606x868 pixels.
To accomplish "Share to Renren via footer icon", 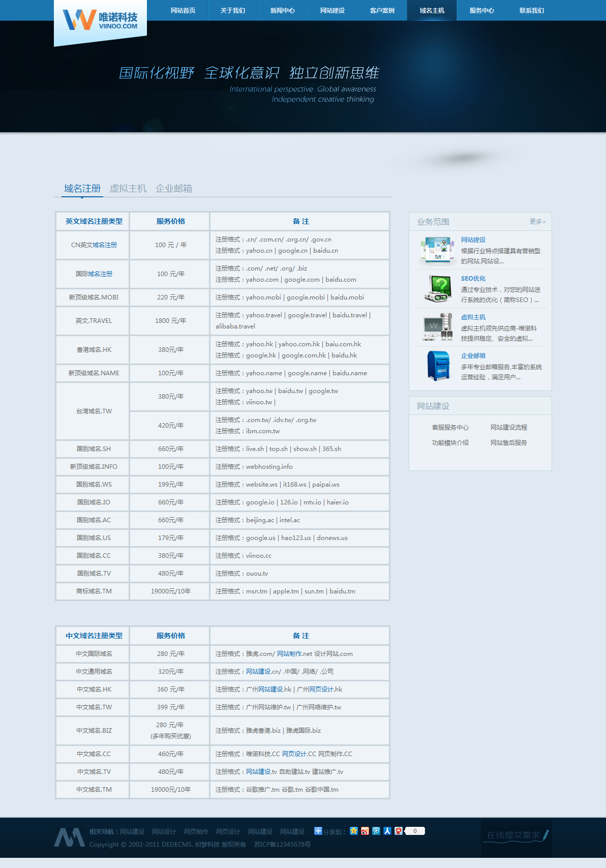I will pos(387,831).
